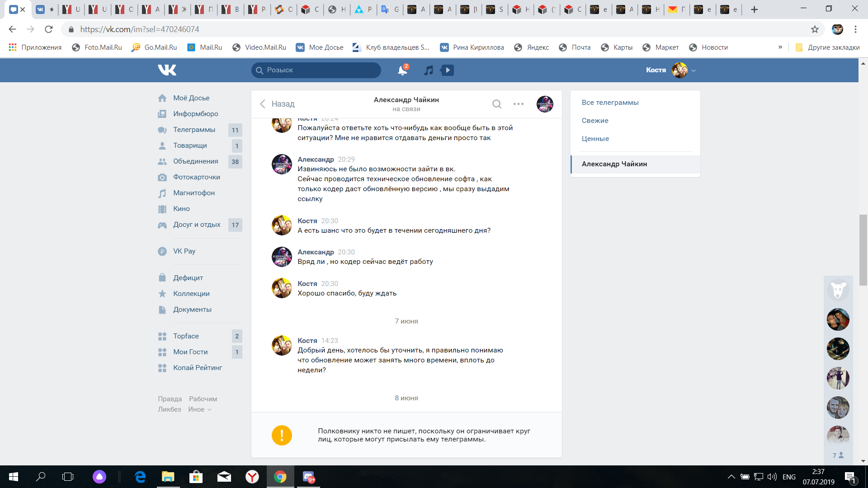Open Телеграммы in the left sidebar
The width and height of the screenshot is (868, 488).
click(194, 130)
